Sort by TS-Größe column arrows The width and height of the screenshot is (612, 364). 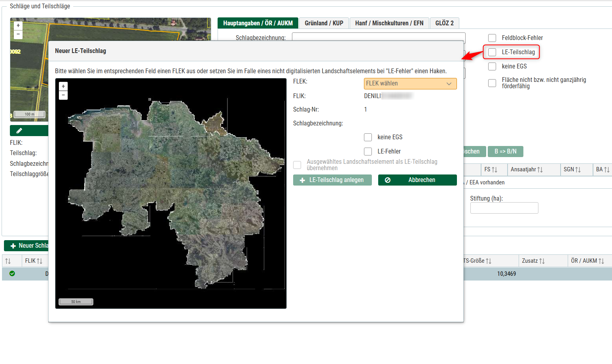click(489, 261)
